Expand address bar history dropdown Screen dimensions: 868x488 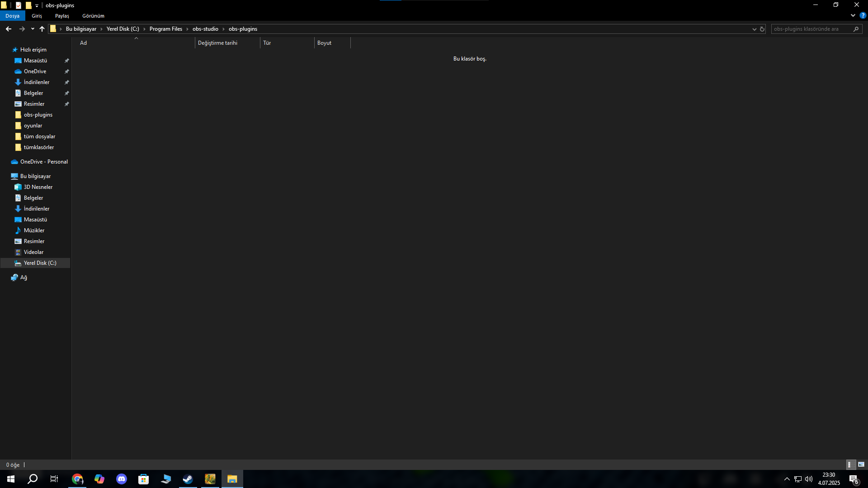[x=754, y=29]
